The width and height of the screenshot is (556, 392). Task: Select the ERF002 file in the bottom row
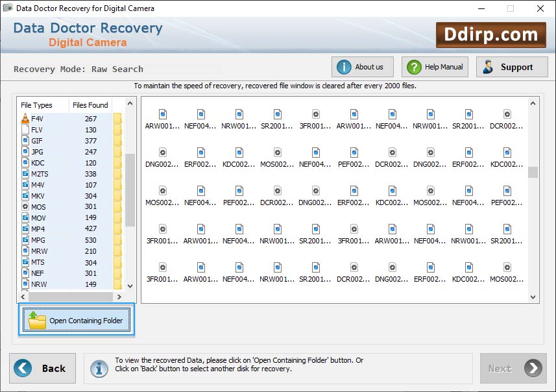[x=430, y=273]
